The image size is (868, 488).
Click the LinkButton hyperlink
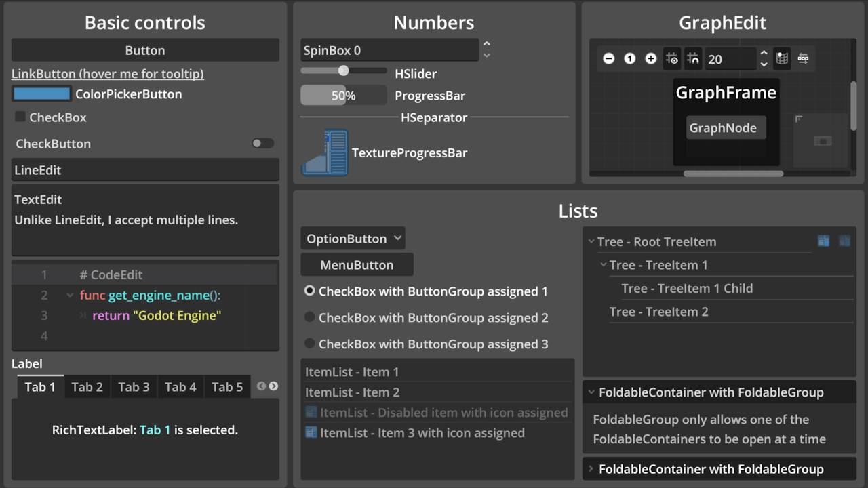pos(108,73)
